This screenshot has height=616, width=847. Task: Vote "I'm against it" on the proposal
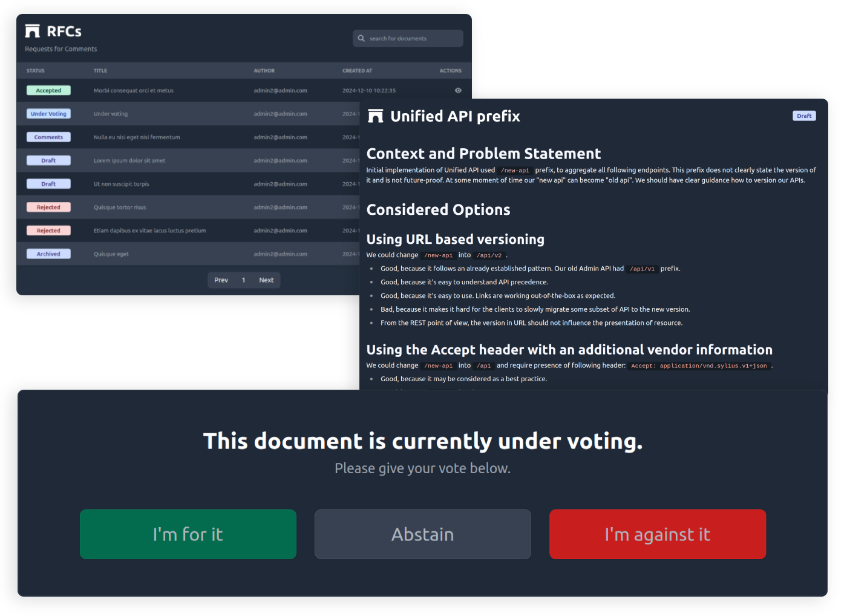[657, 534]
